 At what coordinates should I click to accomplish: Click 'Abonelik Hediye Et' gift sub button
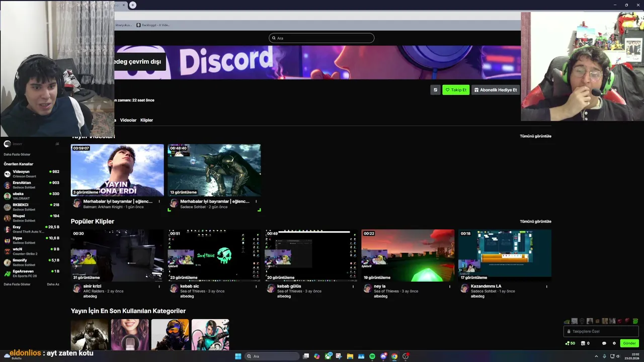pos(496,90)
